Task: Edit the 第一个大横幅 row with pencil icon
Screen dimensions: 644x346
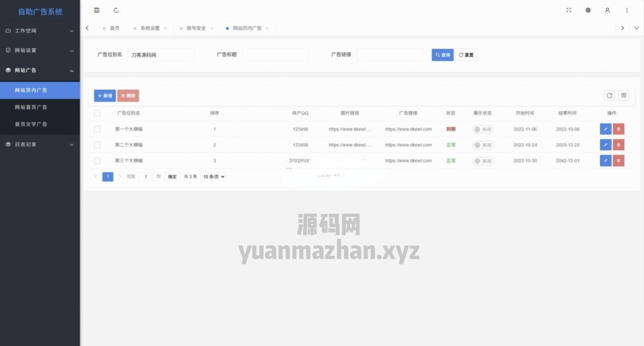Action: pos(605,129)
